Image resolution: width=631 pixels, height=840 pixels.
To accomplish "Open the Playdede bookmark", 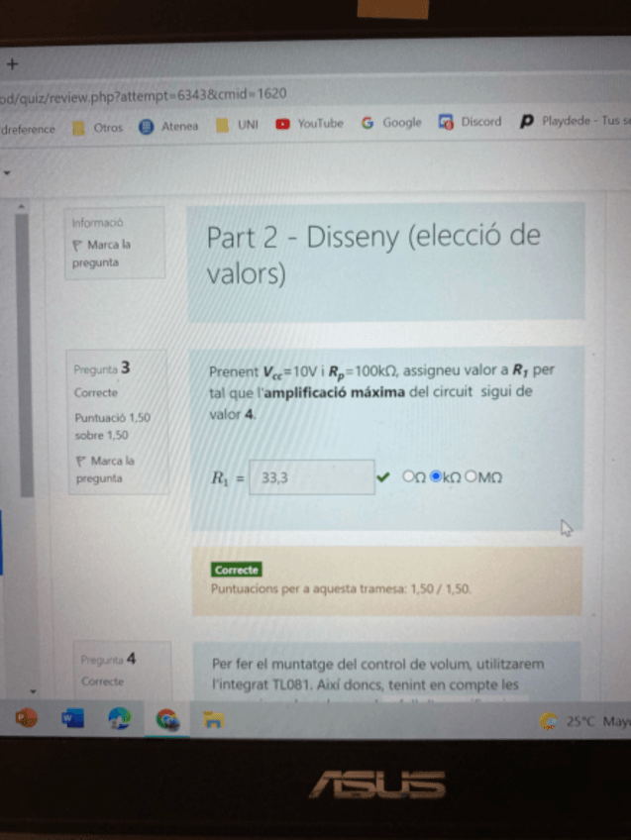I will click(575, 121).
